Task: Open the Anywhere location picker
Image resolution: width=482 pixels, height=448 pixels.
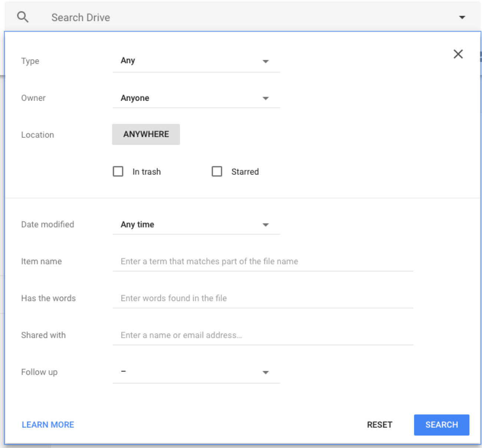Action: pyautogui.click(x=146, y=134)
